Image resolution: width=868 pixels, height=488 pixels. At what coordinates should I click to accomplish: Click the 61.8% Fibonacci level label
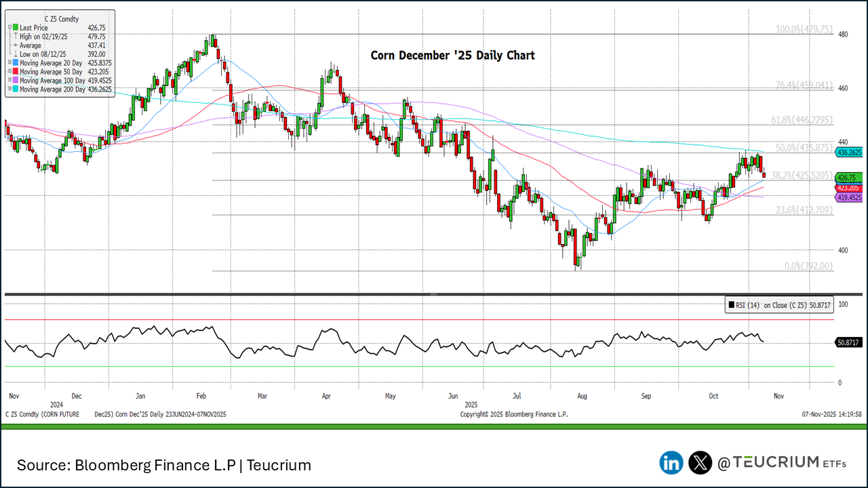801,120
